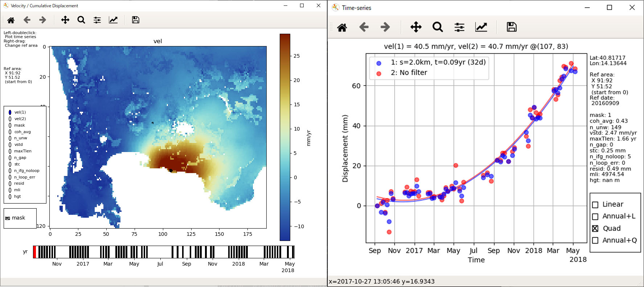Enable Annual+L fit checkbox
Image resolution: width=644 pixels, height=287 pixels.
(595, 217)
